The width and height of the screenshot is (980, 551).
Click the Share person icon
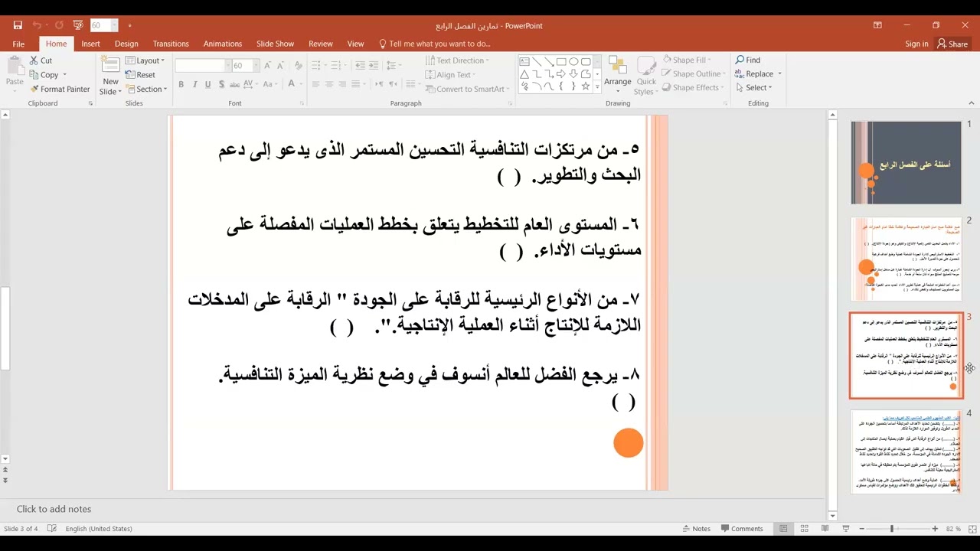(942, 44)
